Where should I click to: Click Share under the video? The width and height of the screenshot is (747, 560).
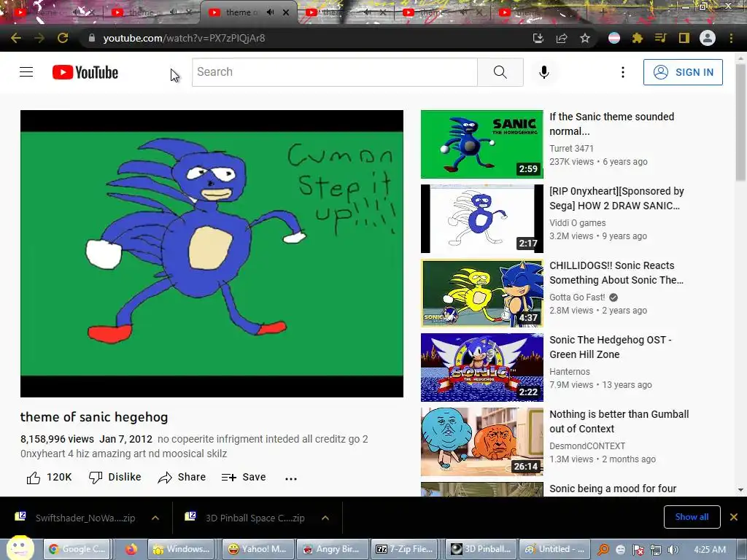tap(182, 477)
